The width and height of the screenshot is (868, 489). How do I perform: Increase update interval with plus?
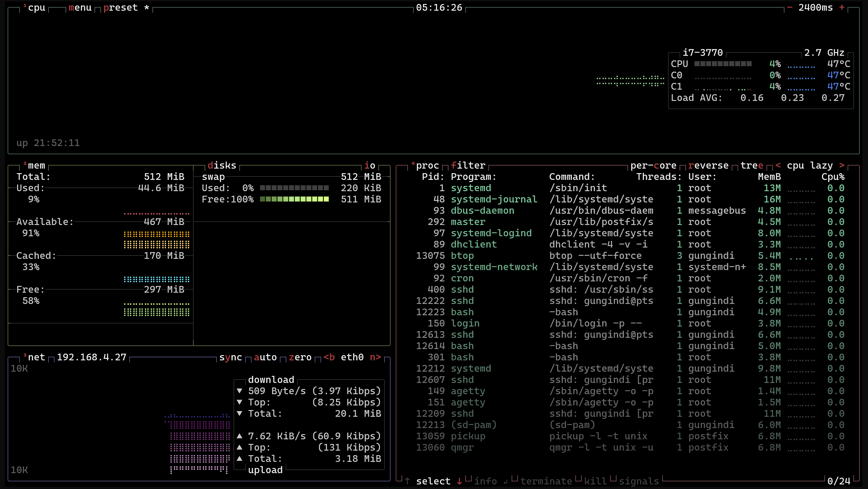tap(842, 7)
